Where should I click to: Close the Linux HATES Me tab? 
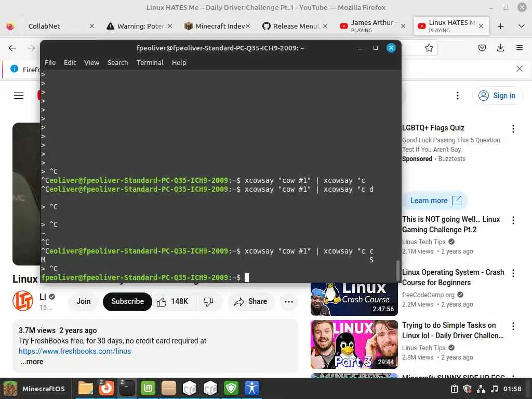(x=481, y=26)
